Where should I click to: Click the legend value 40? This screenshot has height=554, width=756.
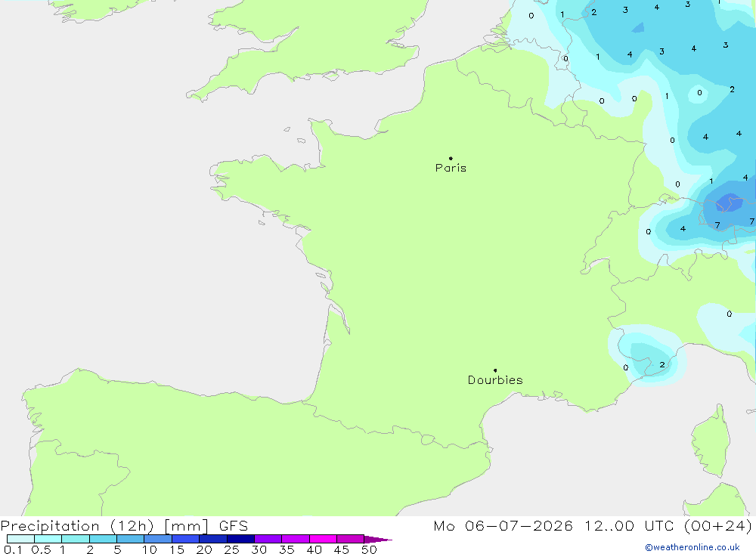coord(314,549)
